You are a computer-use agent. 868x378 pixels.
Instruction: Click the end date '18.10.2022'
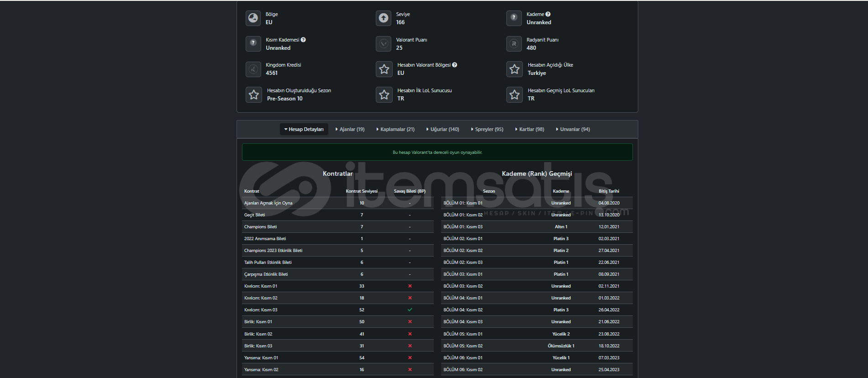[609, 346]
